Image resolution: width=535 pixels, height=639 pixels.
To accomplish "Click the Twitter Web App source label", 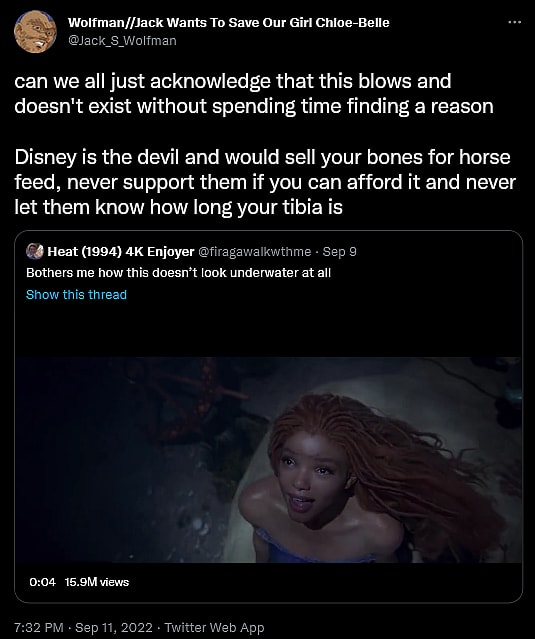I will [x=214, y=627].
